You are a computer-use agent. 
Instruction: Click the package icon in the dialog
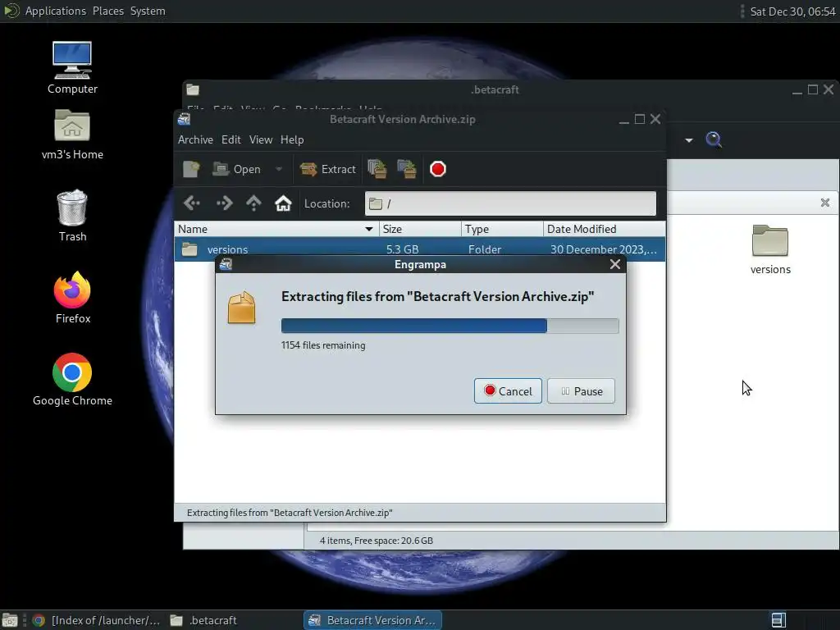[242, 308]
